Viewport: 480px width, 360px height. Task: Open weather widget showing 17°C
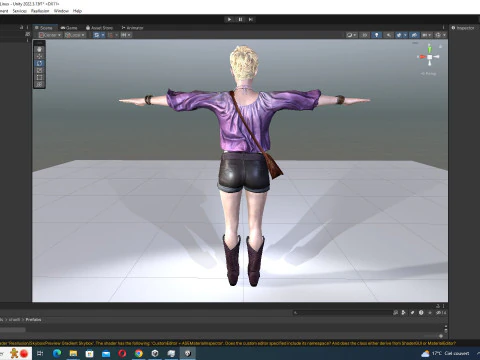pos(445,353)
